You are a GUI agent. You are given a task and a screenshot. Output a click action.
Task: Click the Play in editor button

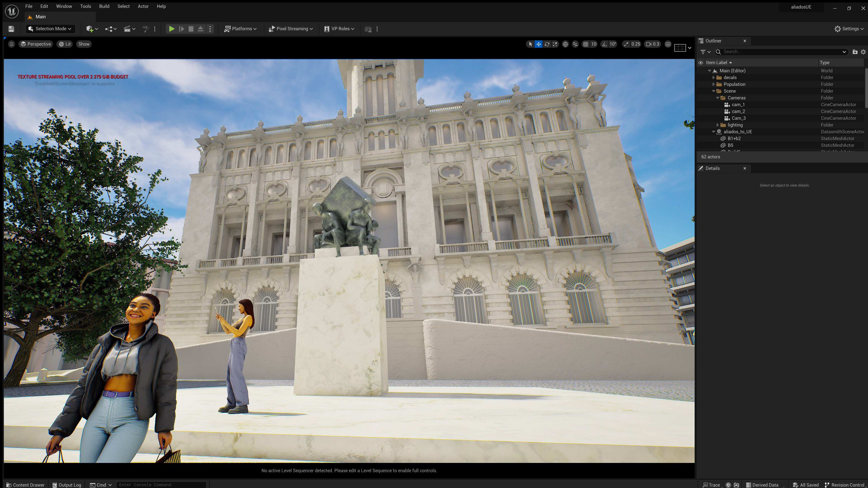[172, 29]
